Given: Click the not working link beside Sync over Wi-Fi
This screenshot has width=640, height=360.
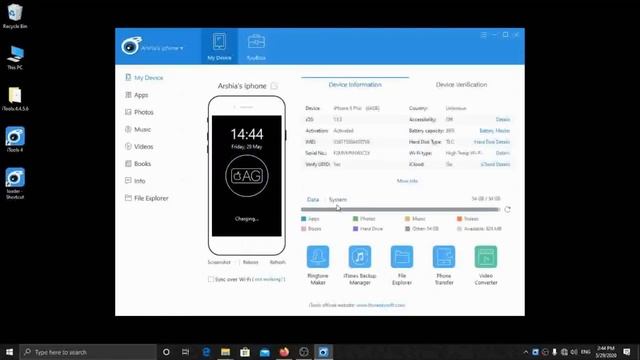Looking at the screenshot, I should (269, 279).
